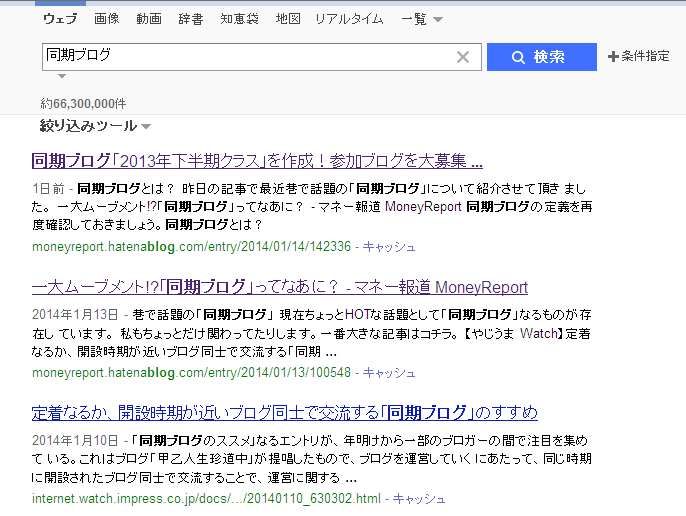Image resolution: width=686 pixels, height=516 pixels.
Task: Click the date text 2014年1月10日
Action: click(x=75, y=440)
